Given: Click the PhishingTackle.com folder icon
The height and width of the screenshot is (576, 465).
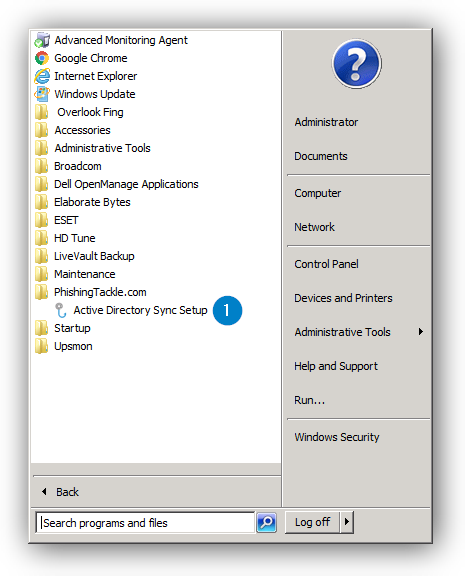Looking at the screenshot, I should tap(42, 292).
